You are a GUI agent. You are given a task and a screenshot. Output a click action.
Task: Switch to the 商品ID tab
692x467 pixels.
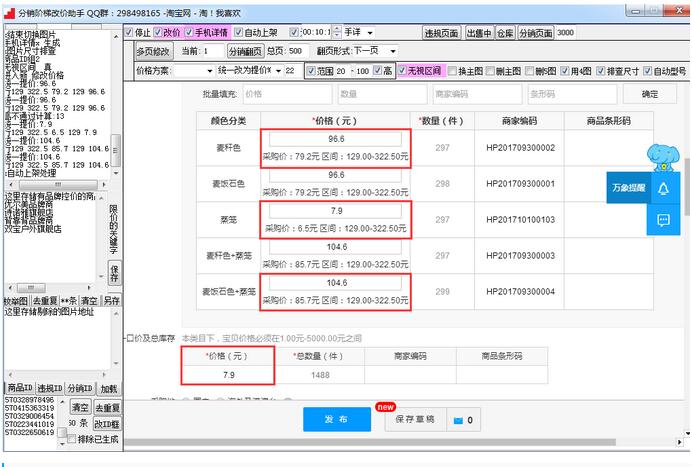pyautogui.click(x=20, y=388)
